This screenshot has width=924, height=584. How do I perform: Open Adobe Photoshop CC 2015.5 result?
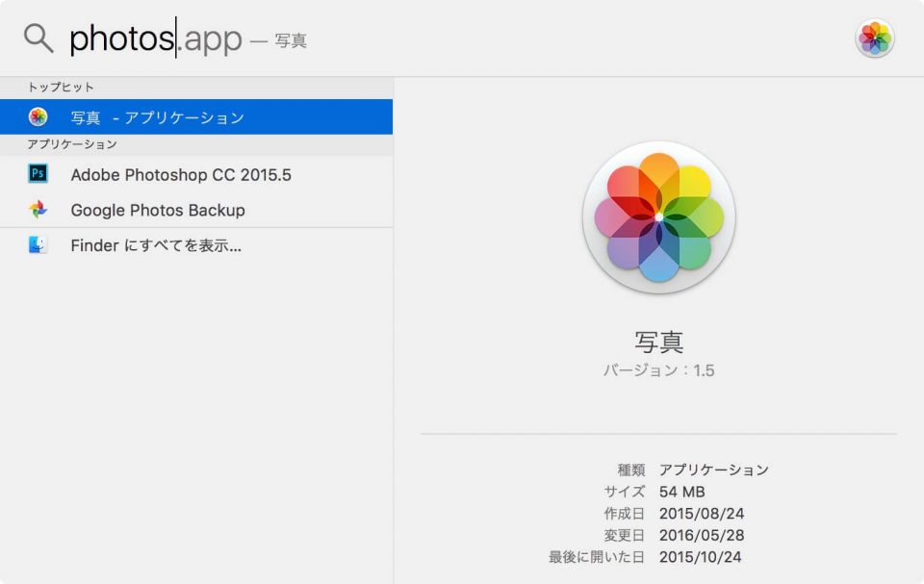196,174
